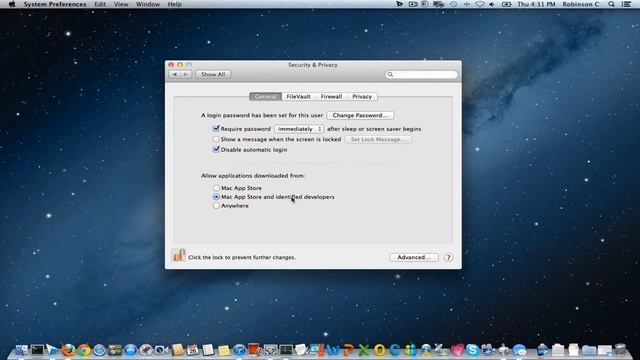Click the lock icon to prevent changes
This screenshot has width=640, height=360.
click(x=178, y=256)
